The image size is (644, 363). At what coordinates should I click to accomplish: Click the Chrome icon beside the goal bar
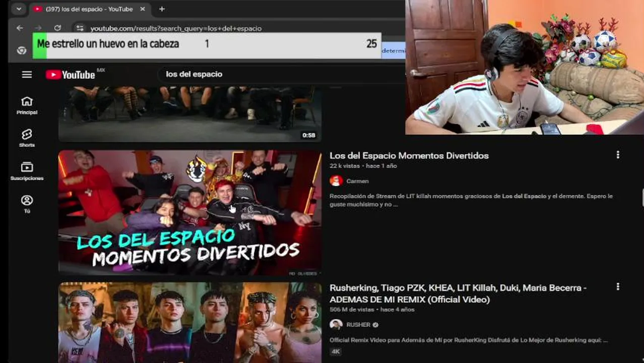21,50
